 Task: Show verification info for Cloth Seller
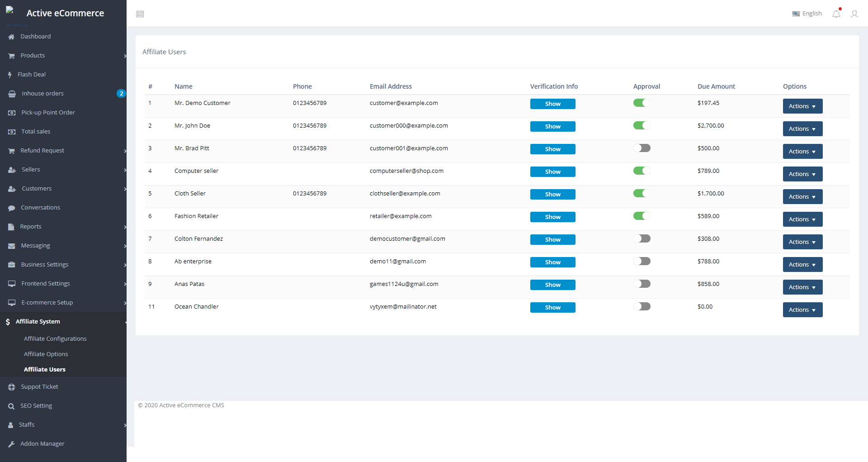(x=552, y=194)
